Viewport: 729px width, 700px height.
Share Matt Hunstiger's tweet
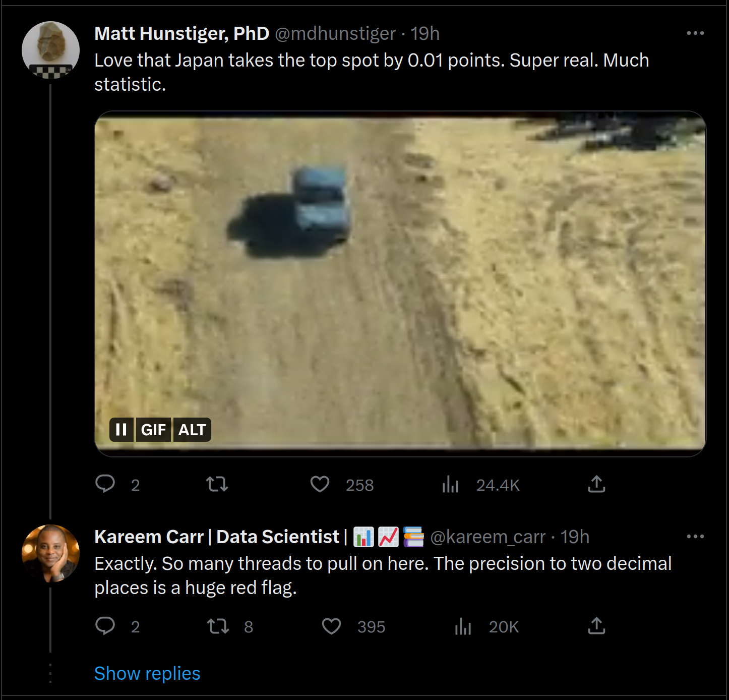(x=596, y=484)
